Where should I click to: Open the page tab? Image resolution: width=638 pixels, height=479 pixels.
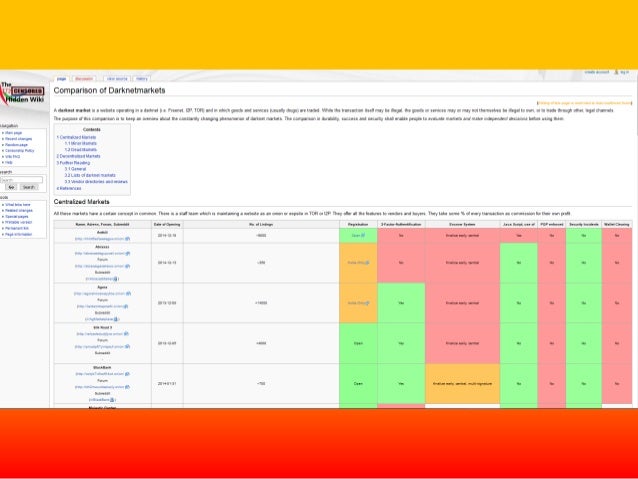tap(62, 78)
